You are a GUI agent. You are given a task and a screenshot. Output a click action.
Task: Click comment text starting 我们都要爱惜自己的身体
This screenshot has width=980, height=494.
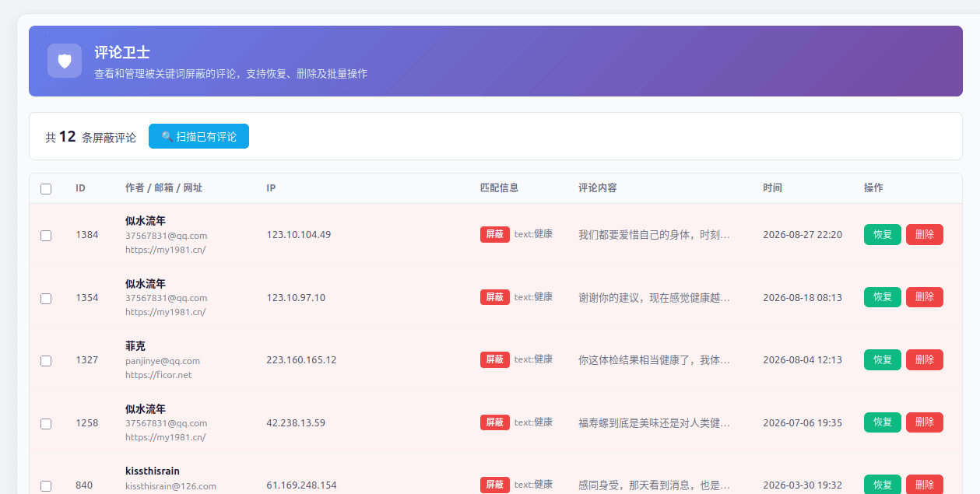click(x=654, y=234)
